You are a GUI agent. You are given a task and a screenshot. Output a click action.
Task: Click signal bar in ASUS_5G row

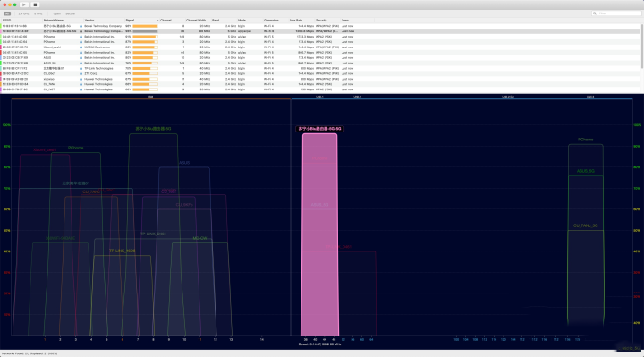point(145,64)
